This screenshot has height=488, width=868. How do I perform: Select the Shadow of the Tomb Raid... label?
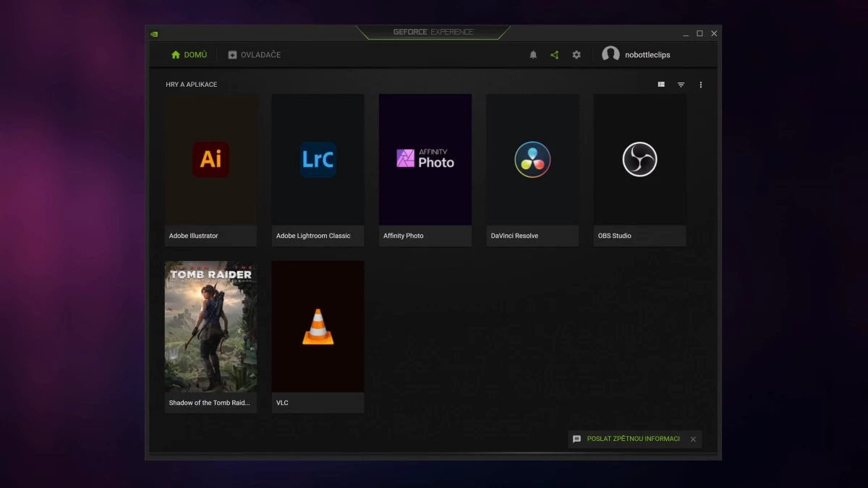point(209,403)
